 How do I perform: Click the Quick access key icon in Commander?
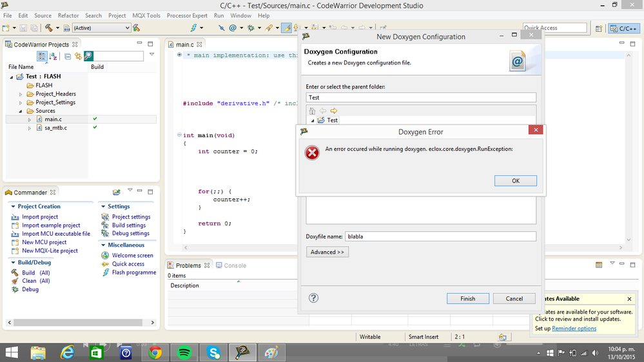tap(105, 264)
